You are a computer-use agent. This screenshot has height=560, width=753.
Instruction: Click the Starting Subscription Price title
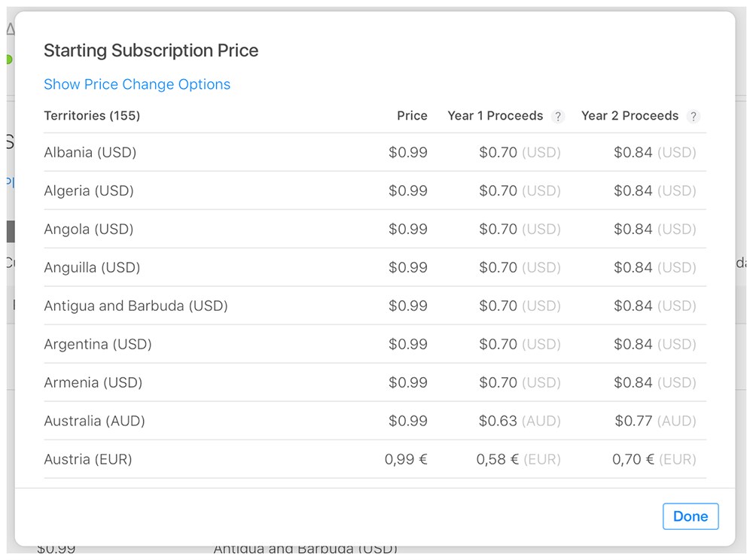point(151,50)
